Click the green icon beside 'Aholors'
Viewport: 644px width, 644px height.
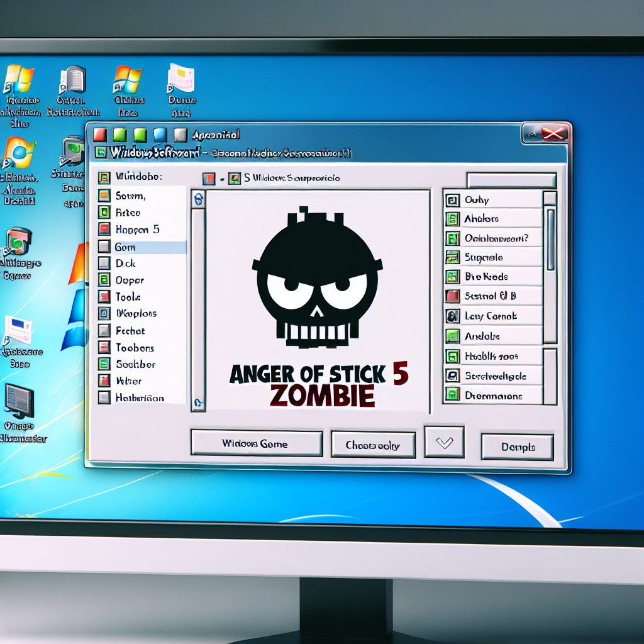click(x=452, y=219)
